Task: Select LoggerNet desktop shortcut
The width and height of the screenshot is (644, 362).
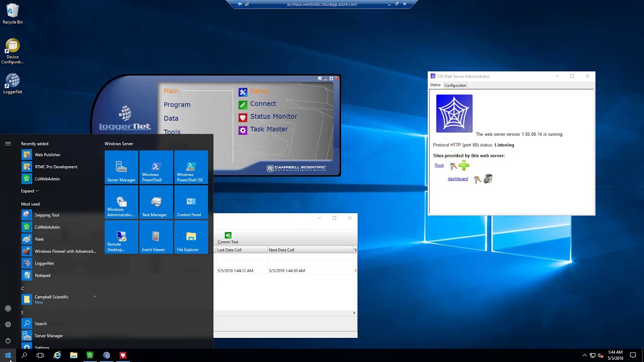Action: (13, 83)
